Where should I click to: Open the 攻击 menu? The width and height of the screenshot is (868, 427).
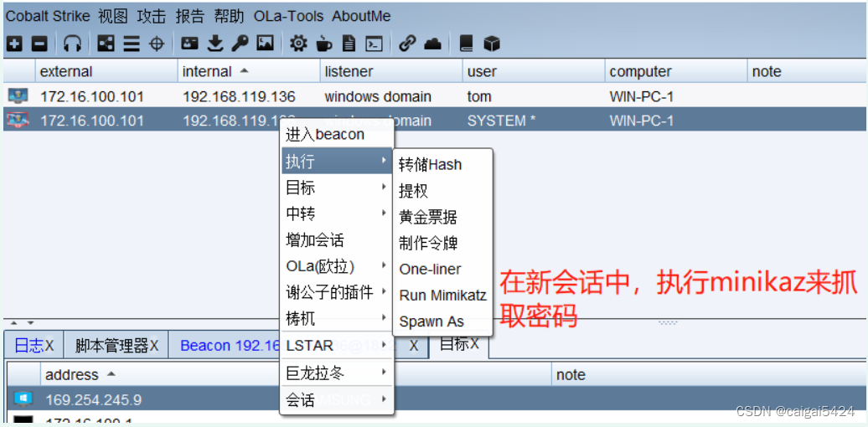[x=152, y=17]
